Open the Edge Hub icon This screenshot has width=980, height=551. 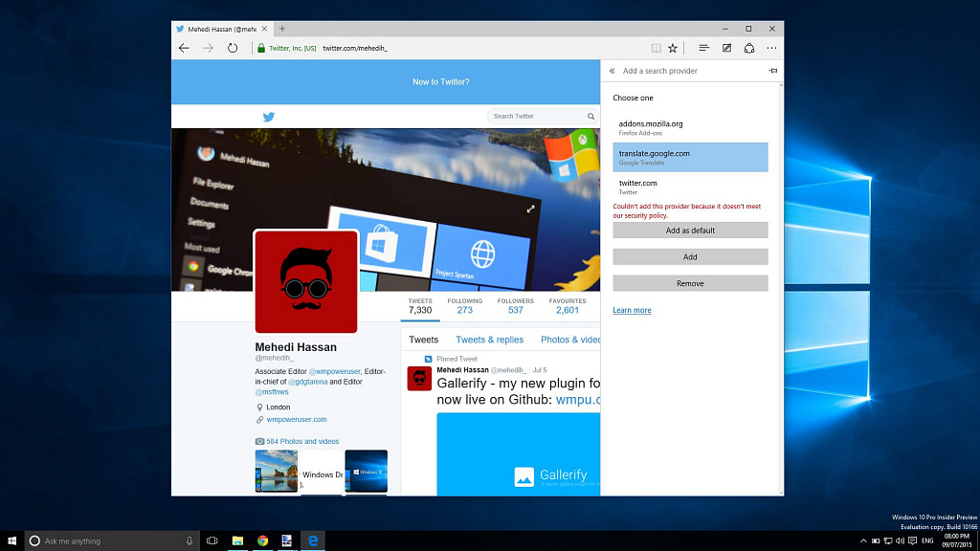[x=703, y=48]
